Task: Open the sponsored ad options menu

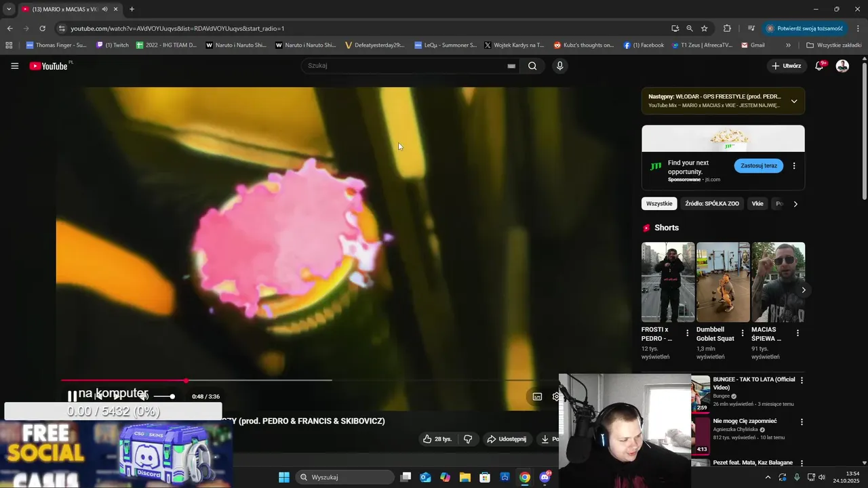Action: pos(794,165)
